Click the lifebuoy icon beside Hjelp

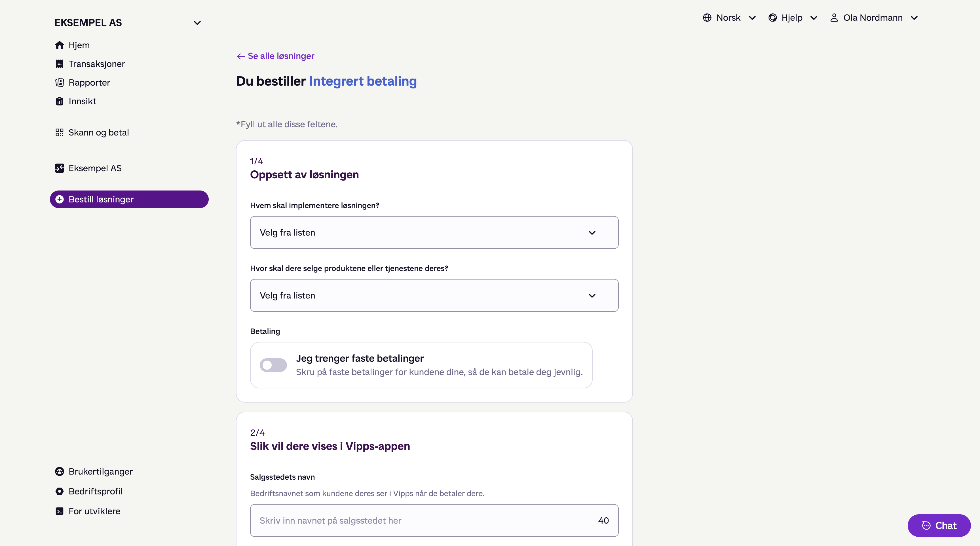click(x=772, y=18)
